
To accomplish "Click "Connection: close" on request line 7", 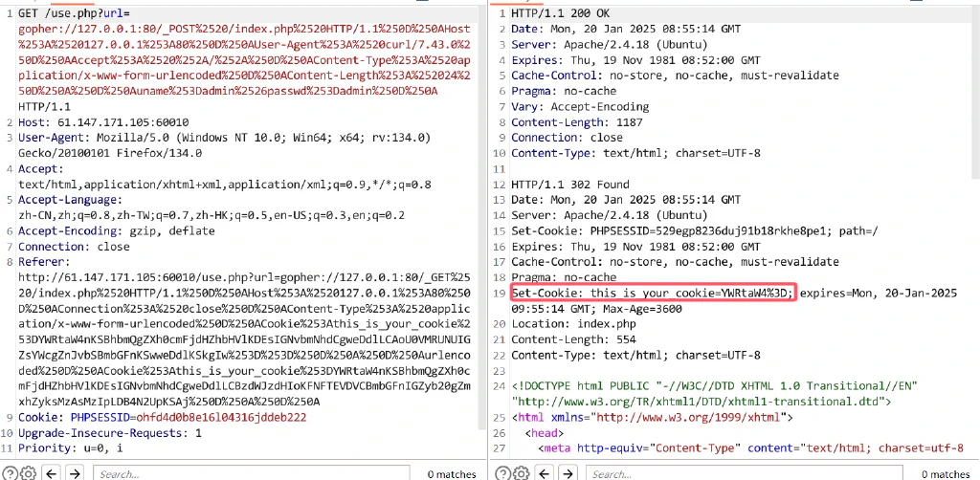I will [x=74, y=247].
